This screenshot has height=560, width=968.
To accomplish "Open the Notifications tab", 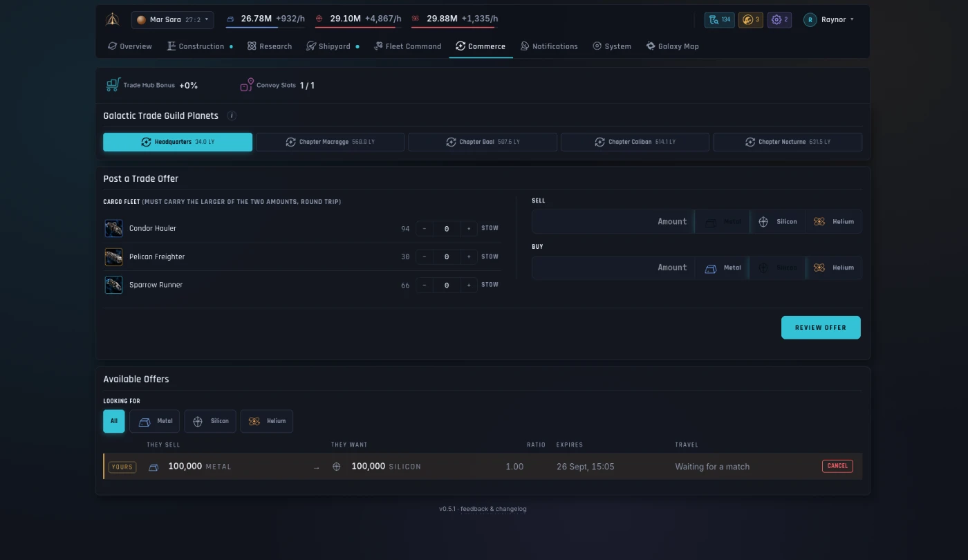I will click(549, 46).
